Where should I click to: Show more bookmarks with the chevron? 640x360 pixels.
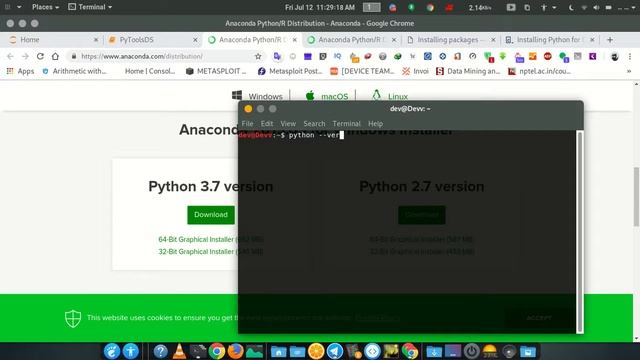[x=629, y=71]
